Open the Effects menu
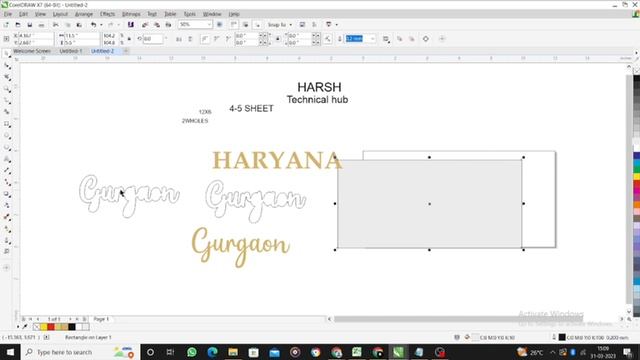The width and height of the screenshot is (640, 360). 107,14
